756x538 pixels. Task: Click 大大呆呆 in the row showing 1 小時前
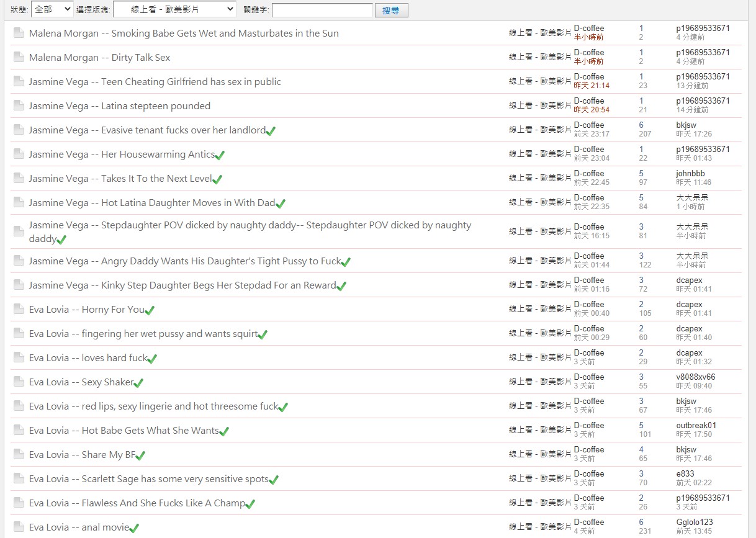[692, 198]
